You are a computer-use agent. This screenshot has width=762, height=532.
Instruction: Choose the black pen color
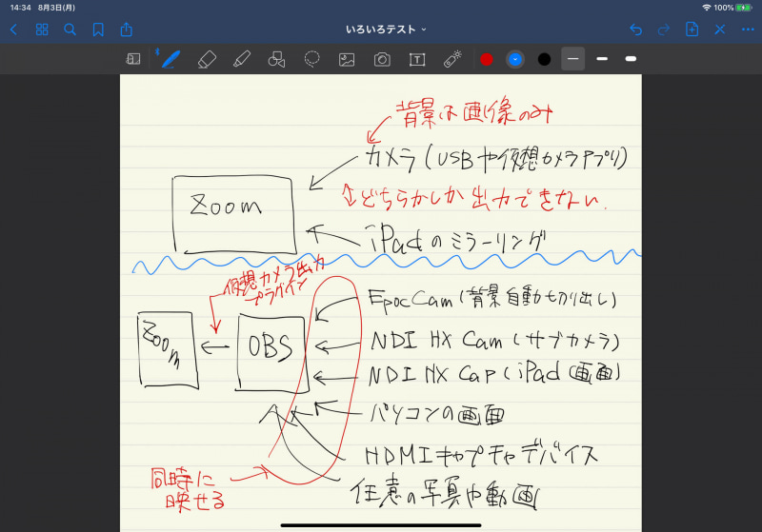[x=544, y=59]
